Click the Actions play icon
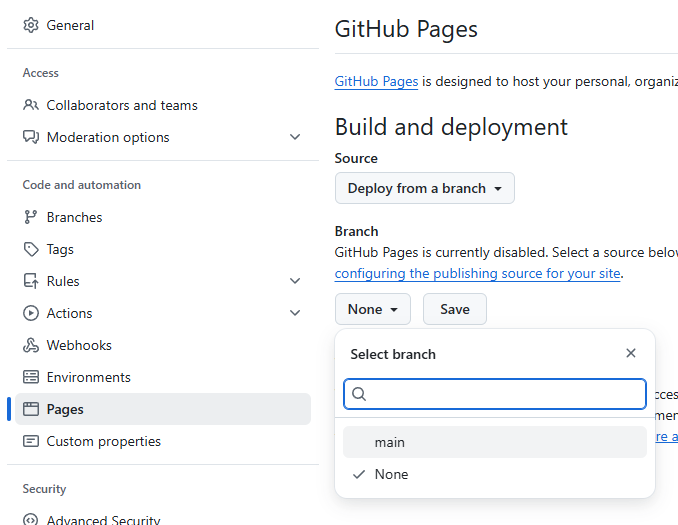 click(31, 313)
